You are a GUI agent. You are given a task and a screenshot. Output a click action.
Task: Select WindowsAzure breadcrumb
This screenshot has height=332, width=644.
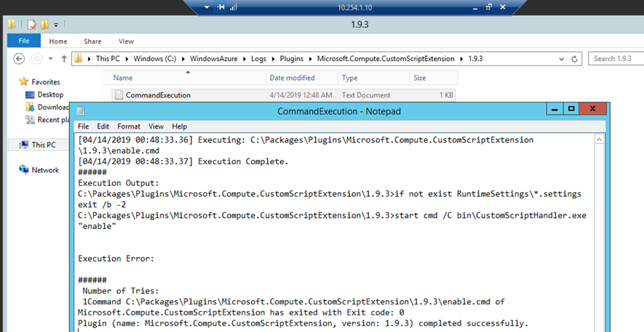tap(213, 59)
